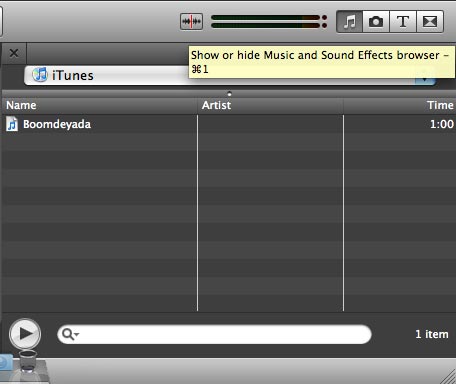
Task: Sort songs by Artist column
Action: [x=270, y=105]
